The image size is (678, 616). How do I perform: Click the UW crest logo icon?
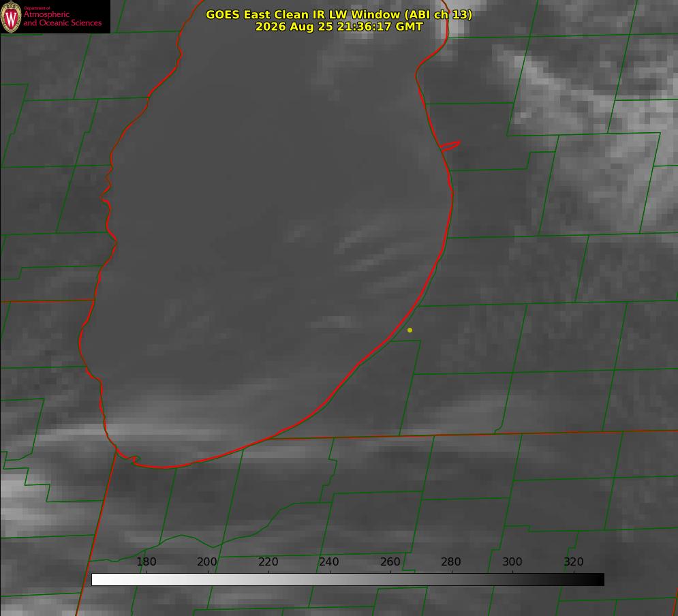tap(11, 16)
